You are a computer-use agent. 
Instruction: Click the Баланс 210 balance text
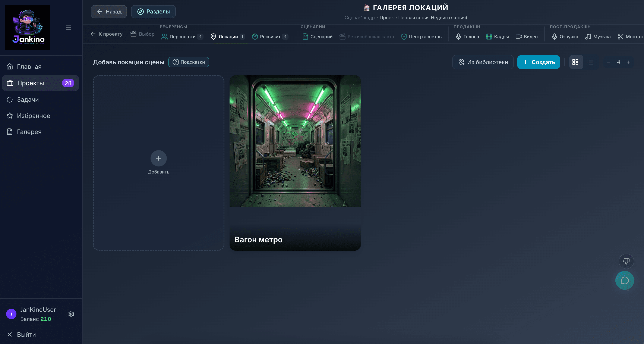36,319
